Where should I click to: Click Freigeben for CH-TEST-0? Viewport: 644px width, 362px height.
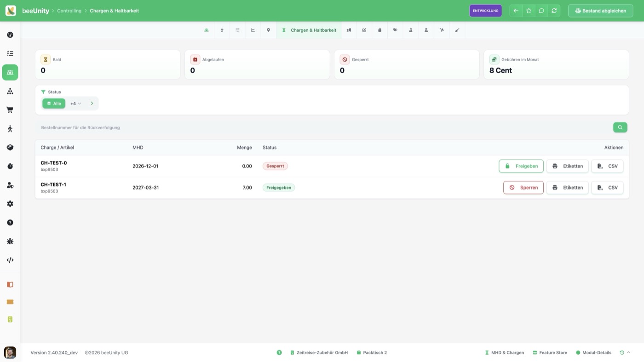tap(521, 166)
